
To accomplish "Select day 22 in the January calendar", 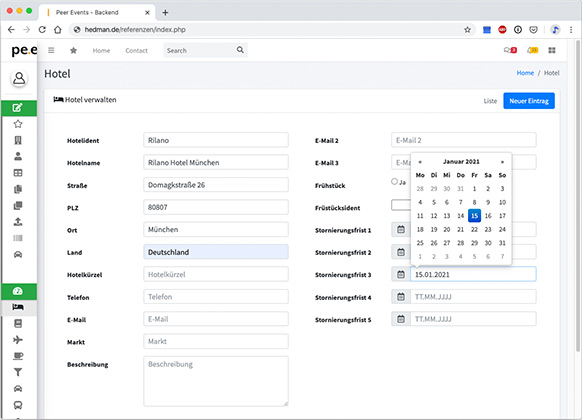I will point(474,229).
